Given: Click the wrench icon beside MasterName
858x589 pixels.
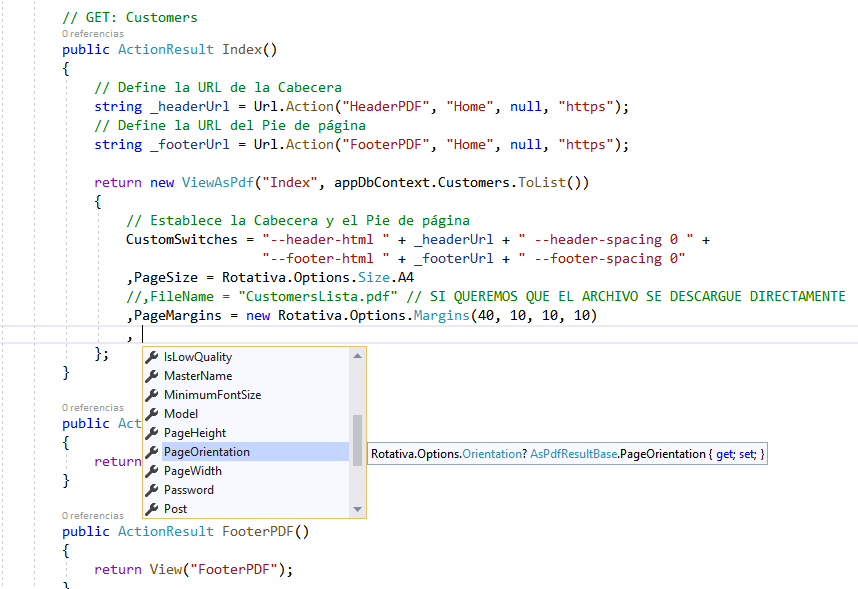Looking at the screenshot, I should point(152,376).
